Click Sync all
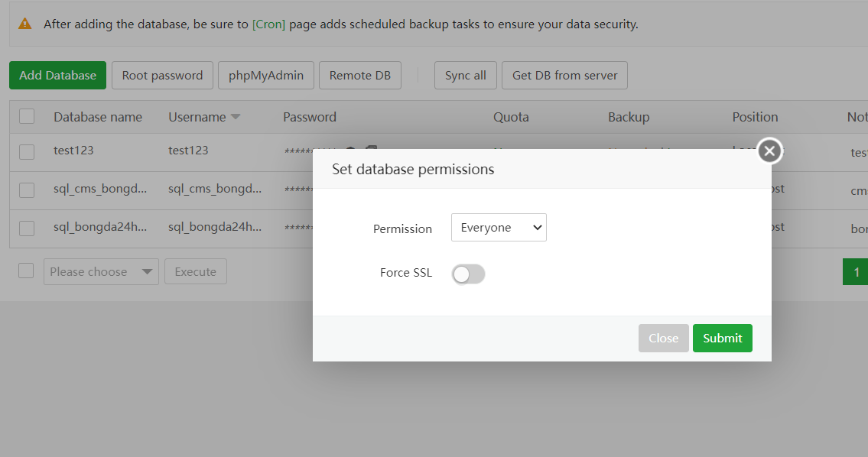Image resolution: width=868 pixels, height=457 pixels. (x=465, y=75)
